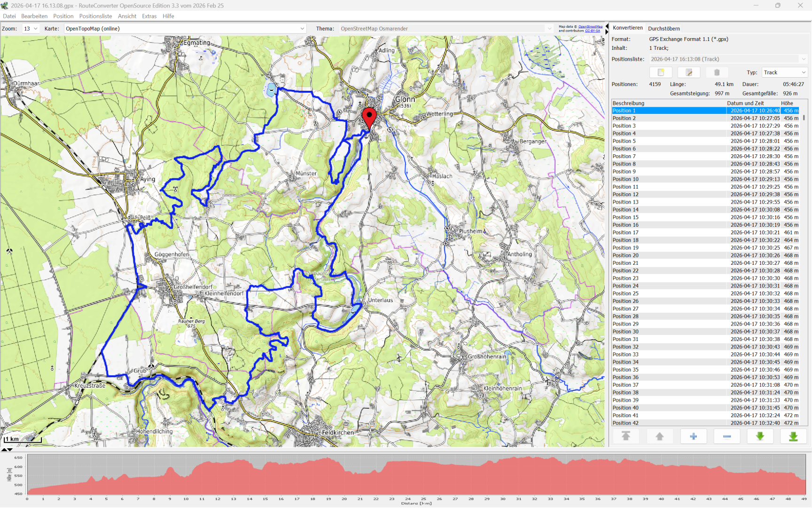Click the trash delete position list icon
This screenshot has height=508, width=812.
(717, 72)
